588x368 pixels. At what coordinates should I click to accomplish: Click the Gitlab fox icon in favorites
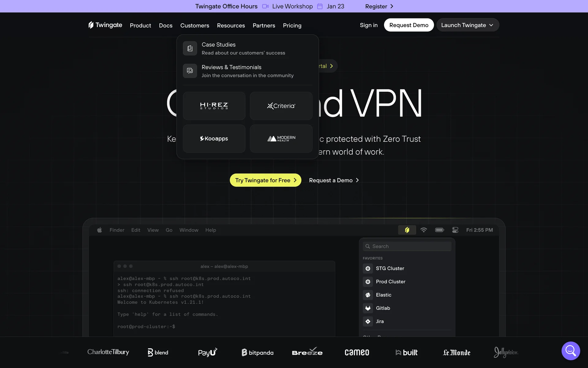(x=368, y=308)
